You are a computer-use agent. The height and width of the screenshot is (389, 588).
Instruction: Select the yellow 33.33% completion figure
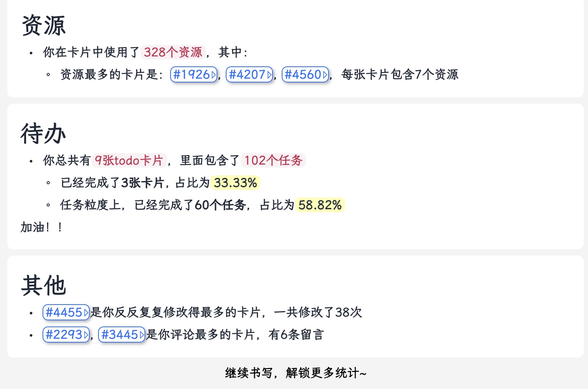coord(235,183)
